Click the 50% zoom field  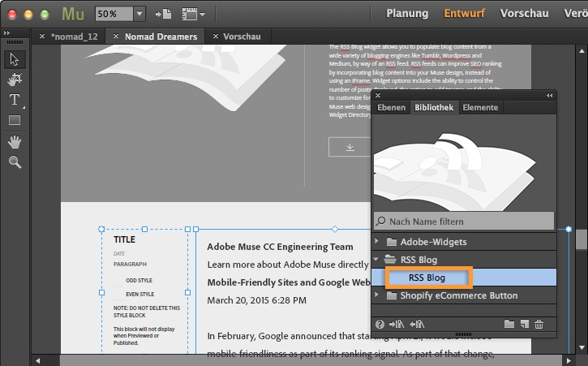coord(114,14)
